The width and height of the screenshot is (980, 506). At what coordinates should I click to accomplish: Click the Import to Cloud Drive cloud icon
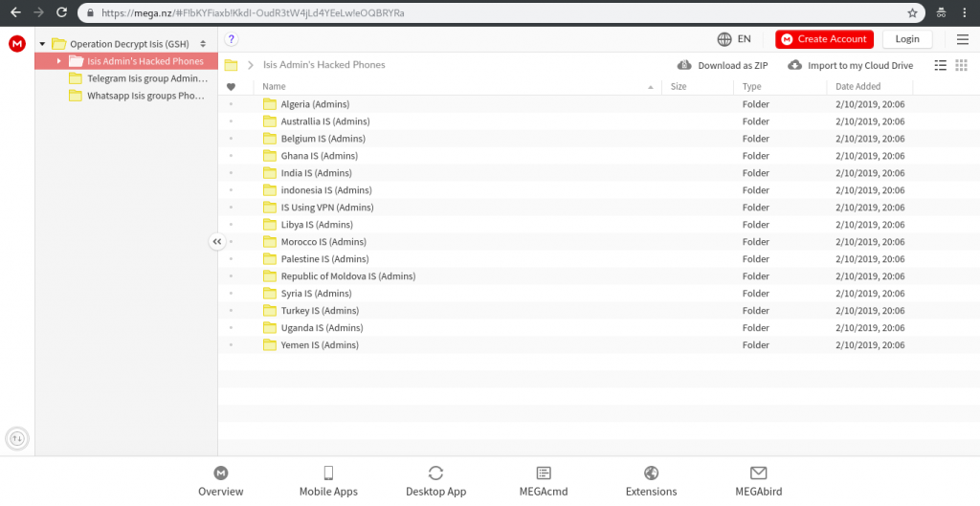794,65
